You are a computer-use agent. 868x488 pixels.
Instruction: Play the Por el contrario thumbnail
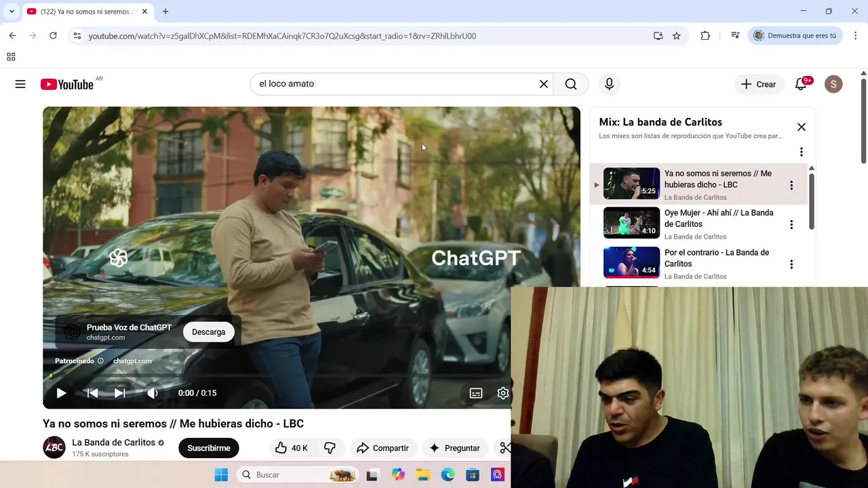631,262
